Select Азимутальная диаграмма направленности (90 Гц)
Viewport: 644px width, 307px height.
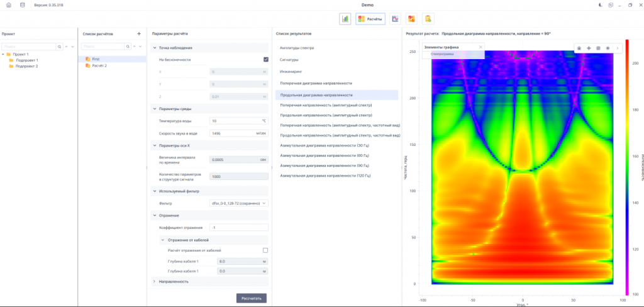tap(324, 165)
